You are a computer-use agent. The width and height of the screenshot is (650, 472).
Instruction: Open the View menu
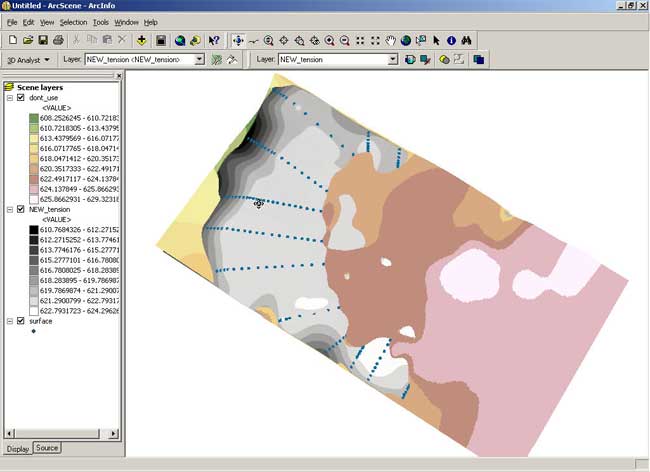tap(47, 22)
